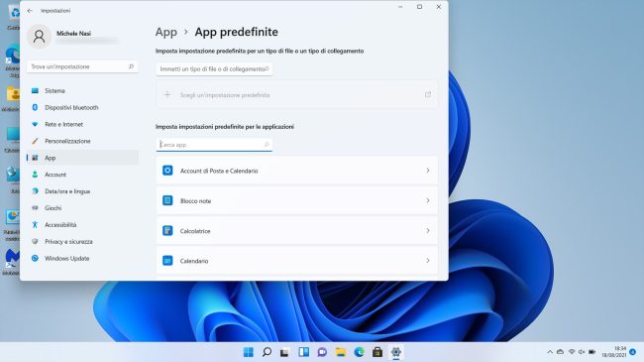This screenshot has width=644, height=362.
Task: Open Chat from the taskbar
Action: 322,352
